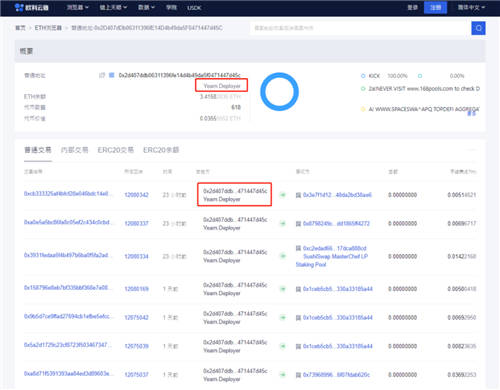Click green arrow icon in block 12080334 row
This screenshot has height=390, width=500.
(x=283, y=256)
